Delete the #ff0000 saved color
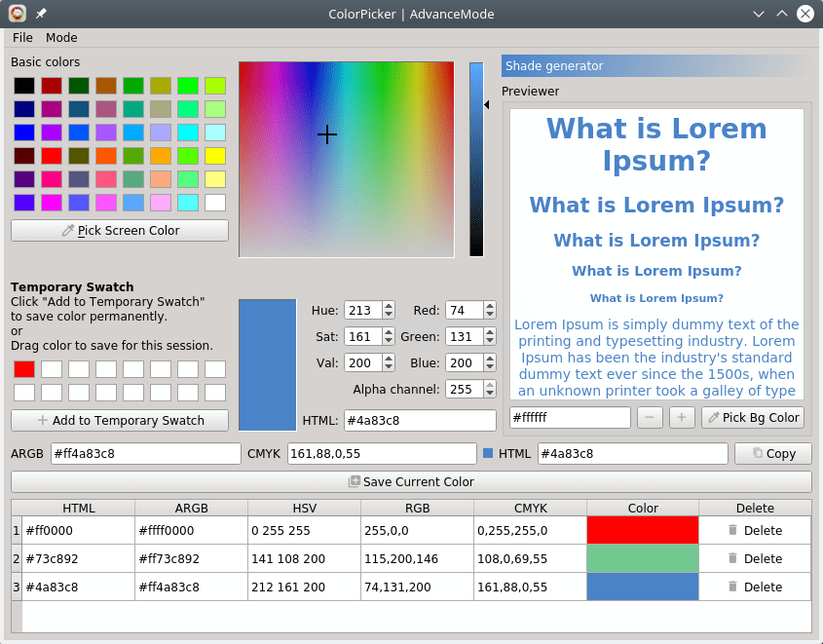Image resolution: width=823 pixels, height=644 pixels. [755, 530]
